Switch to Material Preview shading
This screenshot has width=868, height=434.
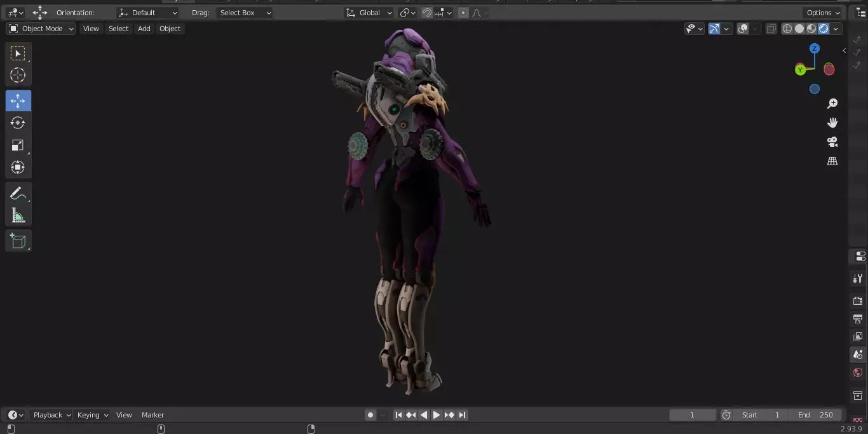811,29
